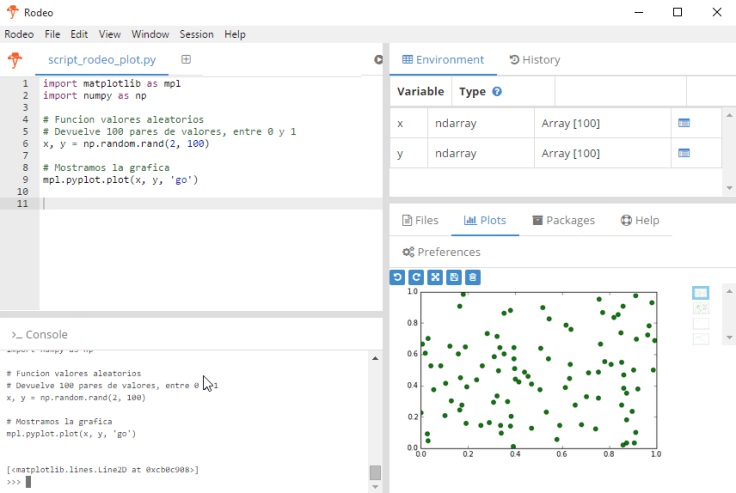The height and width of the screenshot is (493, 736).
Task: Click the Rodeo logo beside the editor tab
Action: pyautogui.click(x=15, y=60)
